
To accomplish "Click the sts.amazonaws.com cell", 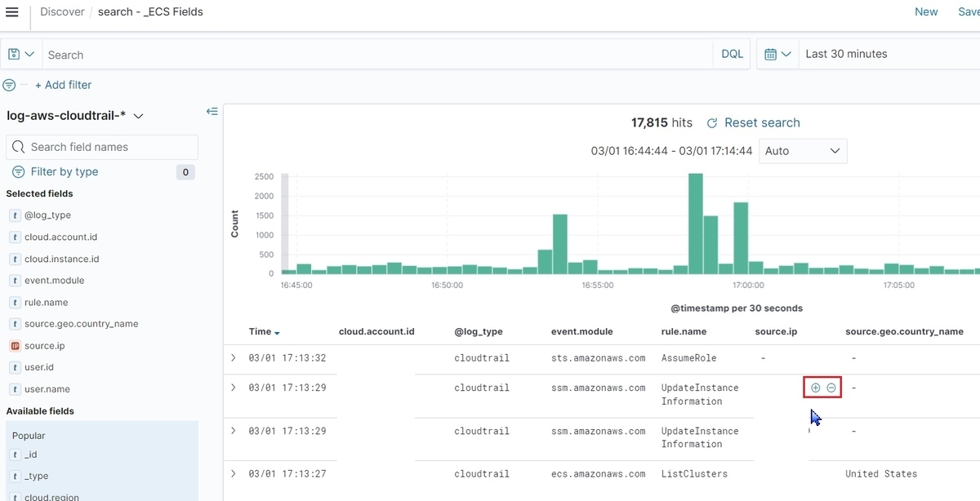I will pos(598,358).
